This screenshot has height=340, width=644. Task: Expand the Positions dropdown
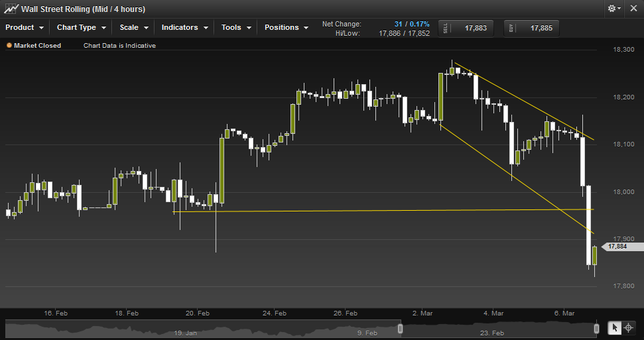pyautogui.click(x=286, y=28)
